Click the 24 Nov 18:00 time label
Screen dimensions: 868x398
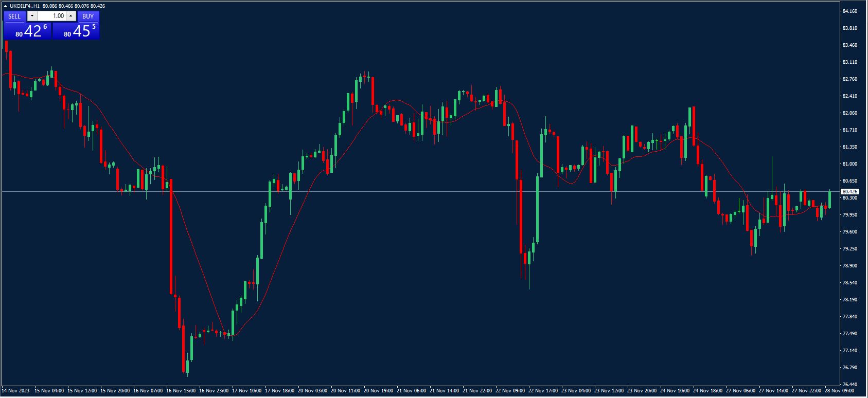click(x=708, y=391)
